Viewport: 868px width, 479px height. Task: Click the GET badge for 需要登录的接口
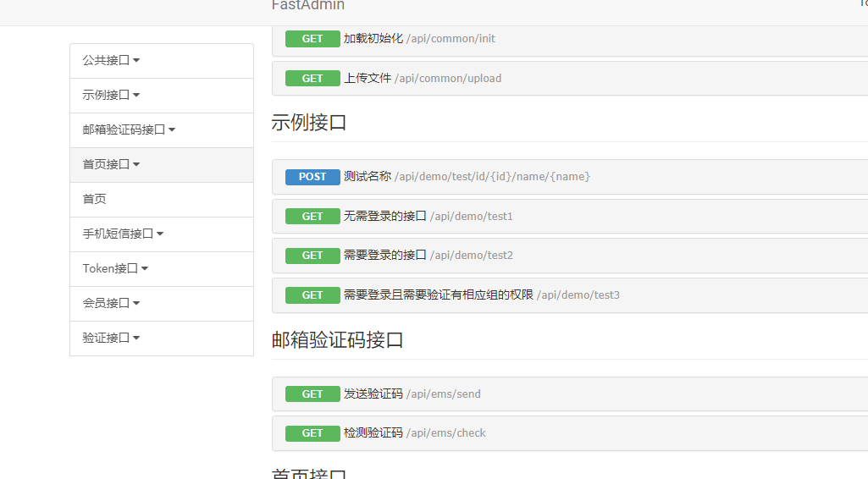(312, 256)
